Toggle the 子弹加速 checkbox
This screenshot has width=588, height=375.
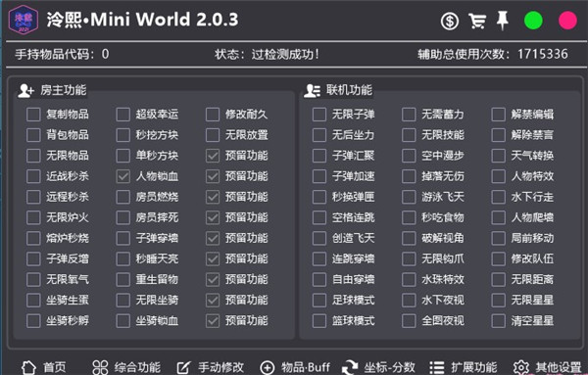pos(319,176)
